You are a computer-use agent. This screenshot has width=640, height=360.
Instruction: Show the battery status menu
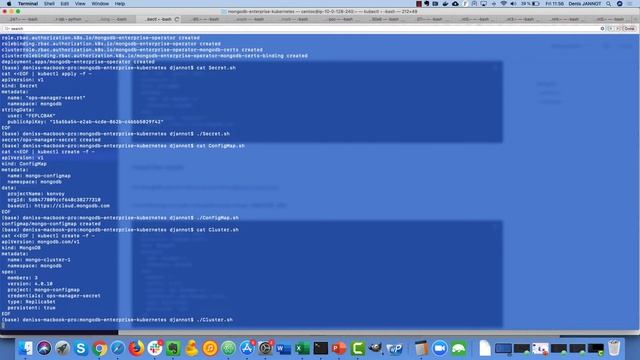click(x=530, y=4)
